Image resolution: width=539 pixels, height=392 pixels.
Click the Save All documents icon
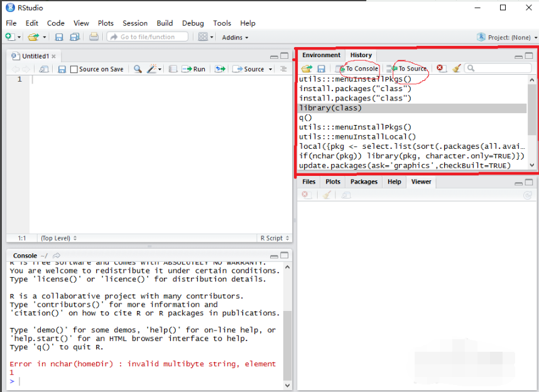75,37
